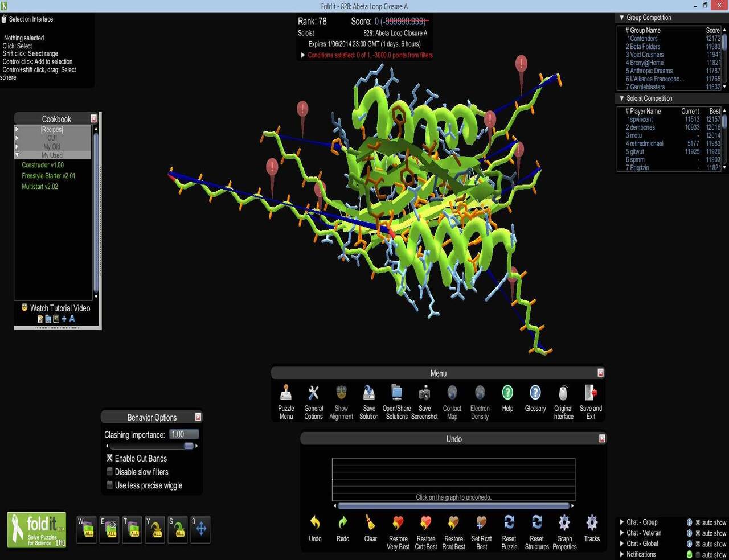Viewport: 729px width, 560px height.
Task: Select the Multistart v2.02 recipe
Action: 40,187
